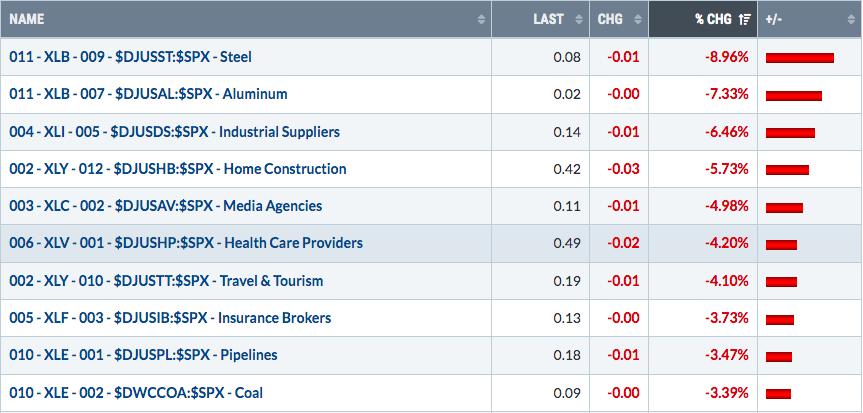Image resolution: width=863 pixels, height=413 pixels.
Task: Open the Media Agencies link
Action: [x=166, y=206]
